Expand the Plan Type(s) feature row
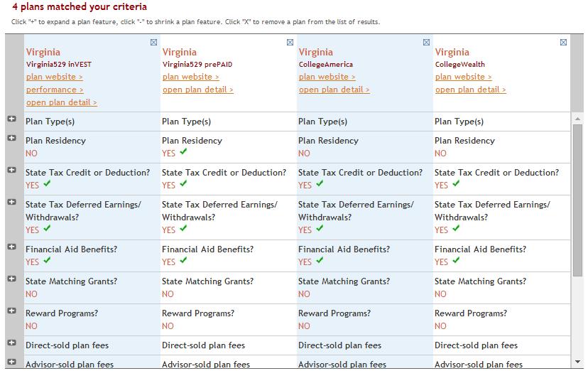Image resolution: width=588 pixels, height=371 pixels. tap(11, 119)
